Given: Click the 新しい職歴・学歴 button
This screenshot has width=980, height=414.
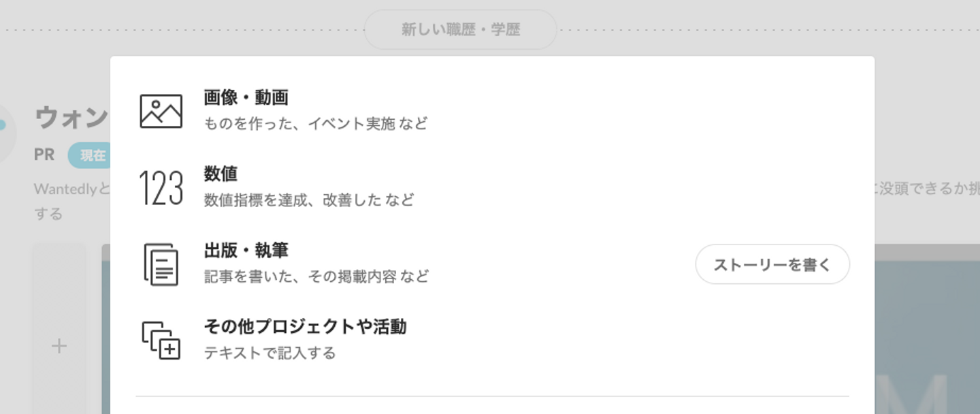Looking at the screenshot, I should point(461,30).
